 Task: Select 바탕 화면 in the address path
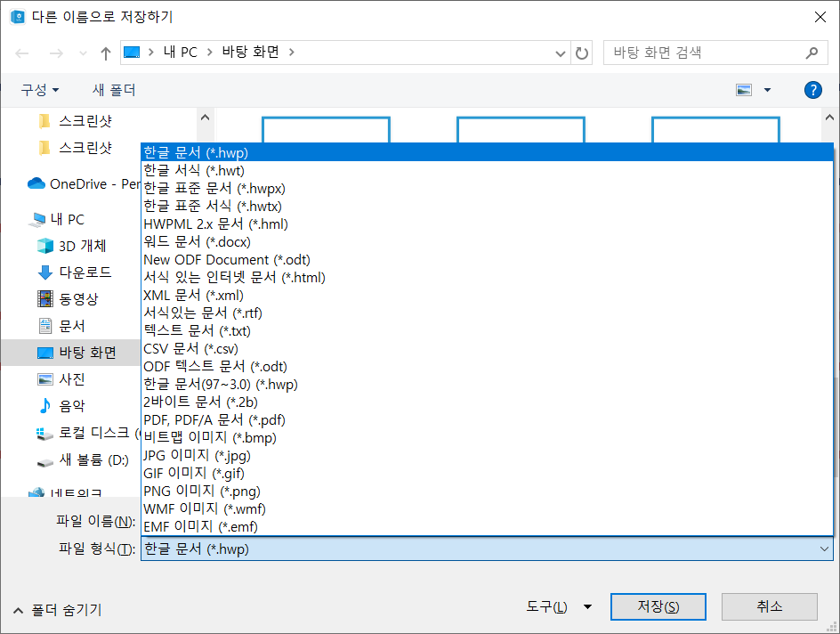coord(250,52)
